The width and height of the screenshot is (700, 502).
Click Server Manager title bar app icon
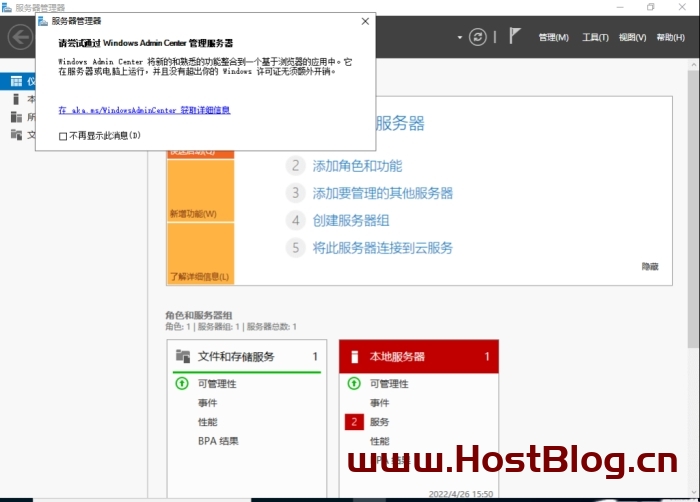coord(7,7)
